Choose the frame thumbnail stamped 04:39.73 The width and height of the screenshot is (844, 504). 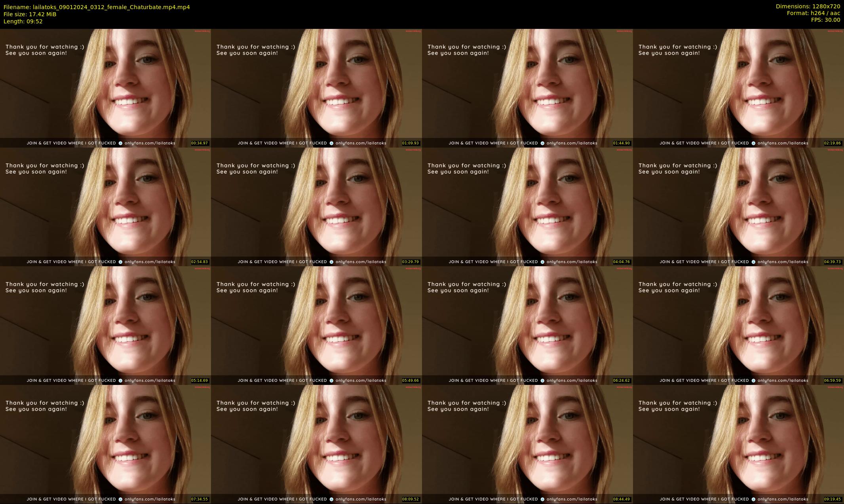tap(738, 207)
